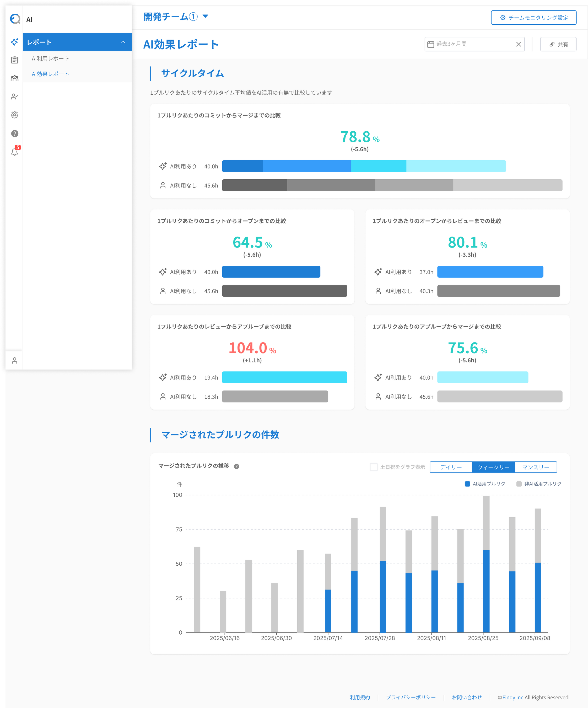Click the AI sparkle icon in sidebar
Screen dimensions: 588x708
click(x=14, y=42)
